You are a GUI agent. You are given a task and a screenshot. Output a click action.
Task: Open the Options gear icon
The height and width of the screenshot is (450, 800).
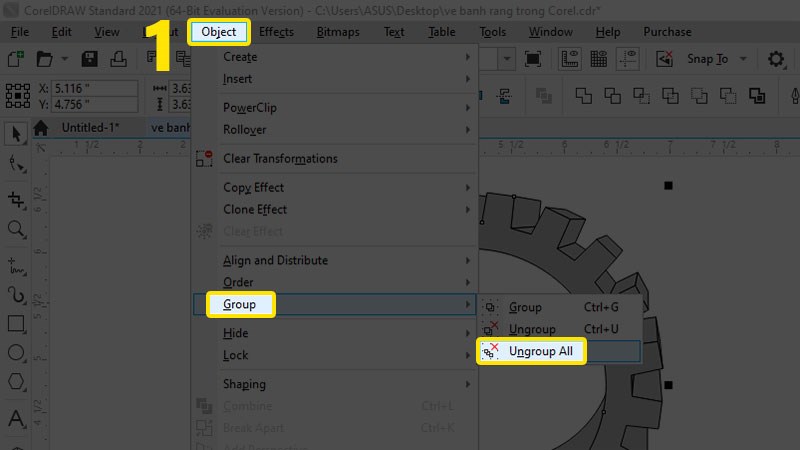pyautogui.click(x=776, y=59)
